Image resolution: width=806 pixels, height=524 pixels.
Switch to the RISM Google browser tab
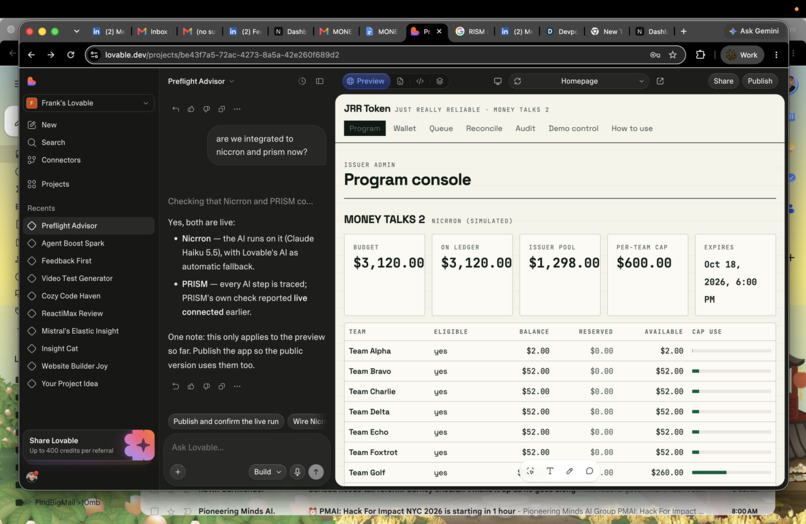pyautogui.click(x=471, y=31)
